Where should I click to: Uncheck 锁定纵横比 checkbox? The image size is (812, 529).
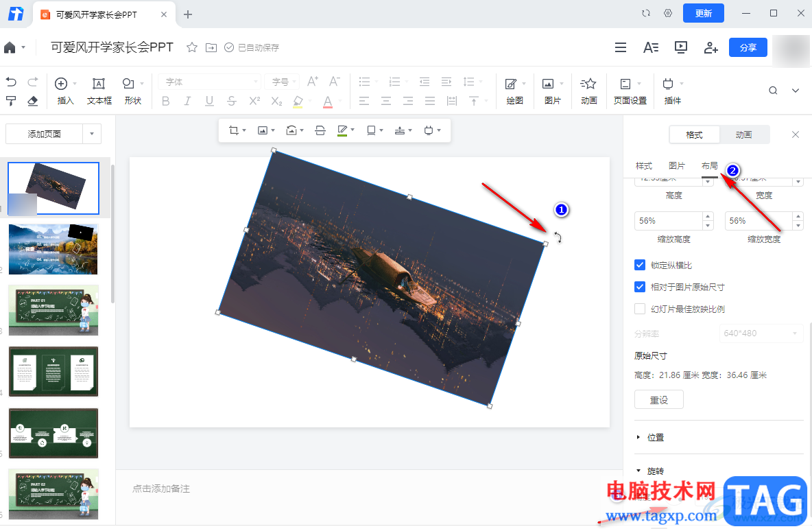tap(640, 266)
